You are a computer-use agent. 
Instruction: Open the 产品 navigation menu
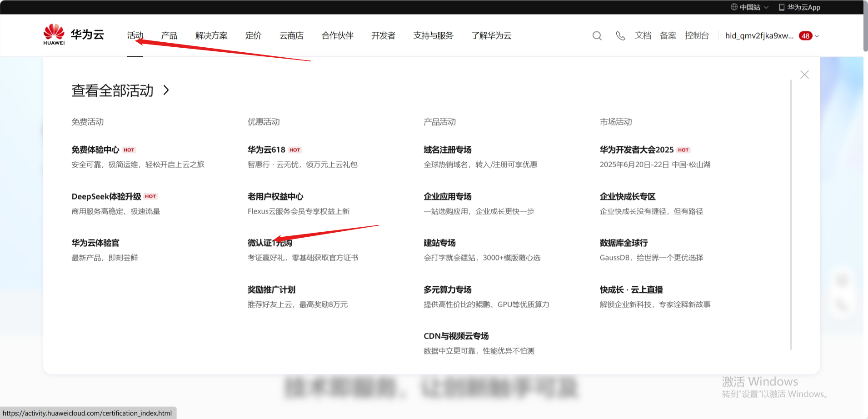coord(169,35)
